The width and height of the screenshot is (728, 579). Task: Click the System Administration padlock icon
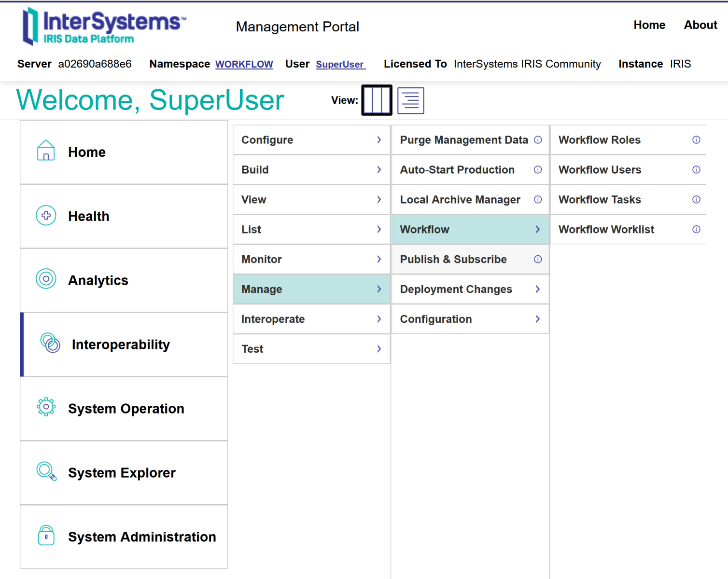(x=46, y=536)
